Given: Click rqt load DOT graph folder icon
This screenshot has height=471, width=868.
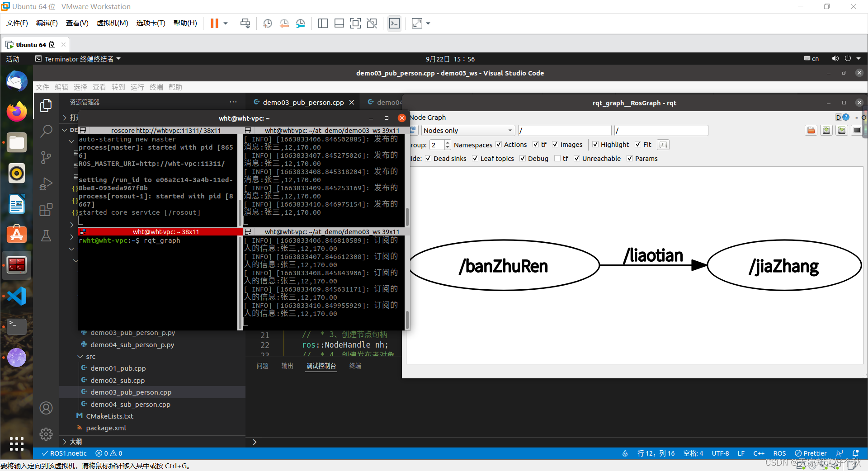Looking at the screenshot, I should (x=811, y=130).
